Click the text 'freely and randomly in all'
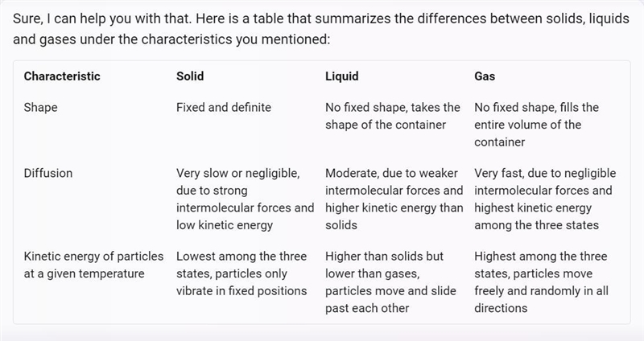This screenshot has height=341, width=644. click(541, 291)
